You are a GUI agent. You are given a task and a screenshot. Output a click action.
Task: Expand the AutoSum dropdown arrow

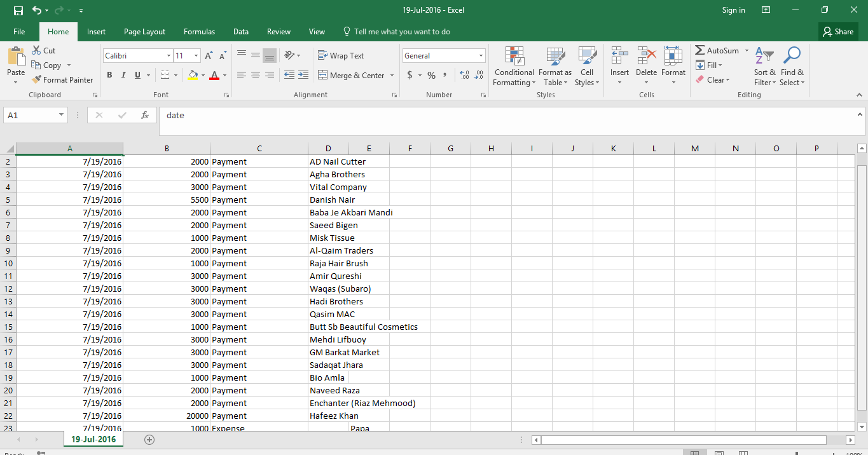747,50
